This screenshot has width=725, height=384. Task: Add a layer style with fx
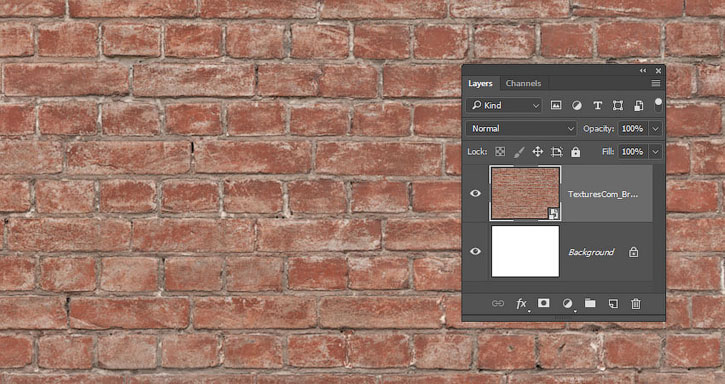click(x=522, y=303)
